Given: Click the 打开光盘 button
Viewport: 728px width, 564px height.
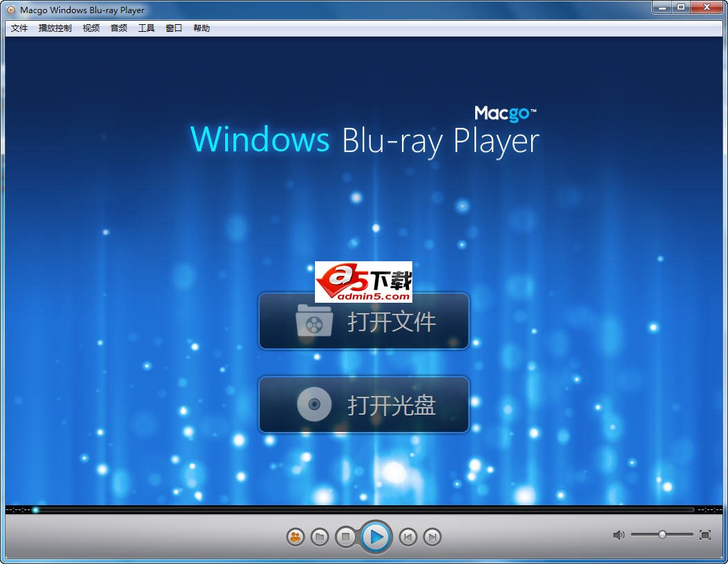Looking at the screenshot, I should [x=364, y=404].
